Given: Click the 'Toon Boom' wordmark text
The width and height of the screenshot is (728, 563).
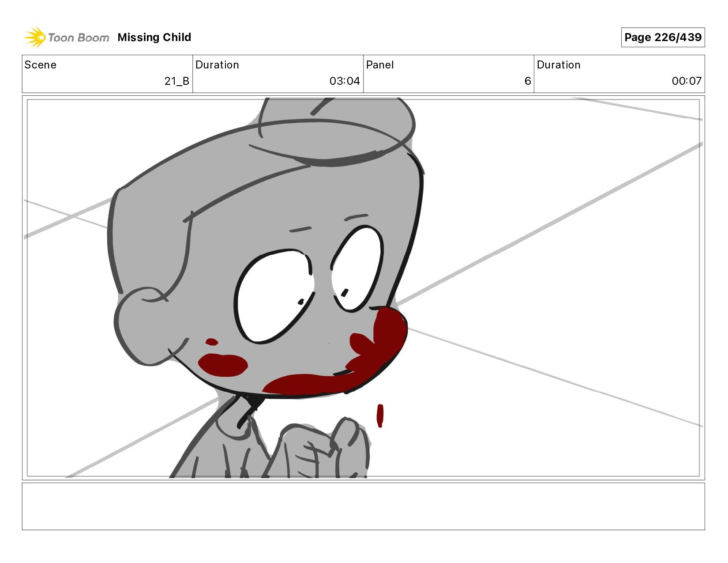Looking at the screenshot, I should (x=79, y=38).
